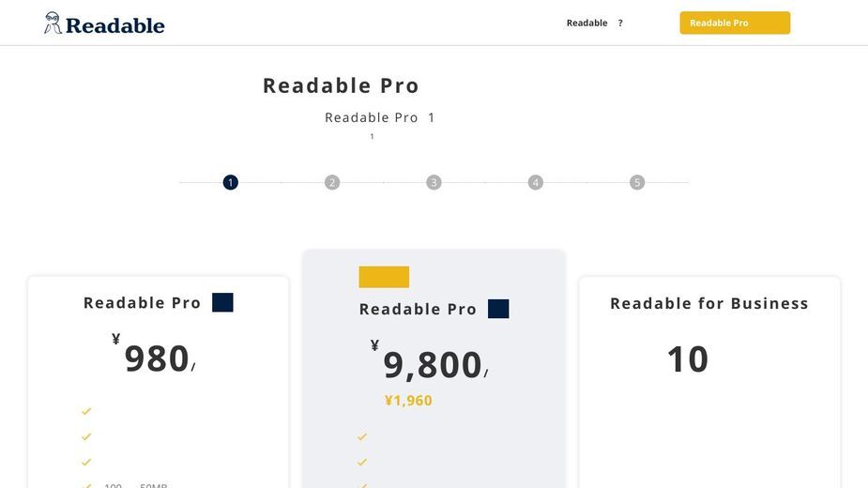Click the first checkmark in ¥9,800 plan
Image resolution: width=868 pixels, height=488 pixels.
coord(362,437)
